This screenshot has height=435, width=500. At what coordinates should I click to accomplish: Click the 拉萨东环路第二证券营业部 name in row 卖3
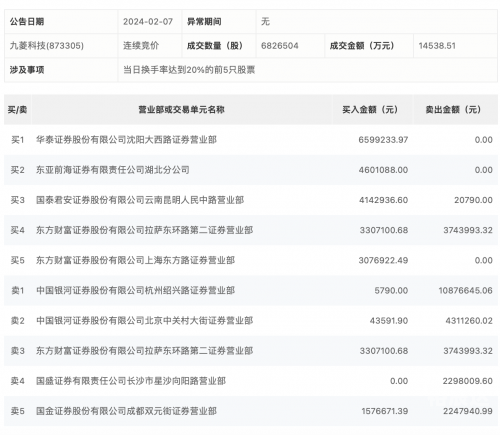click(x=144, y=351)
